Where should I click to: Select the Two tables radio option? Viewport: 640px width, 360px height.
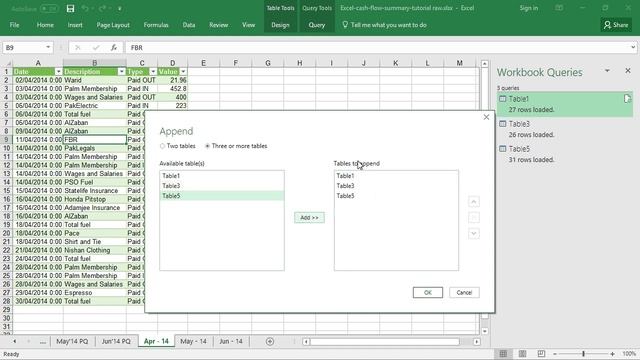(178, 146)
